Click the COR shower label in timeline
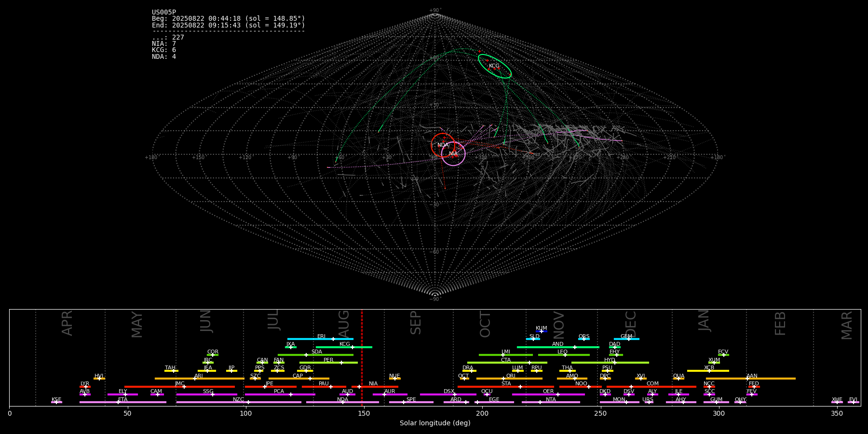Screen dimensions: 868x434 (213, 352)
